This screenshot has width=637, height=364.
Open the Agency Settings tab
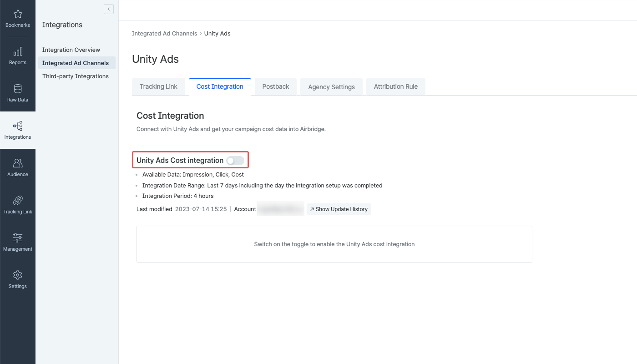(x=331, y=87)
